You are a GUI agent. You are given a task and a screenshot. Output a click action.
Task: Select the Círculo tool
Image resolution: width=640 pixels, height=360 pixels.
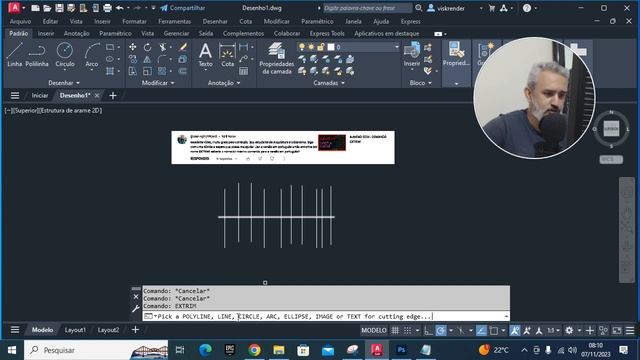click(64, 55)
